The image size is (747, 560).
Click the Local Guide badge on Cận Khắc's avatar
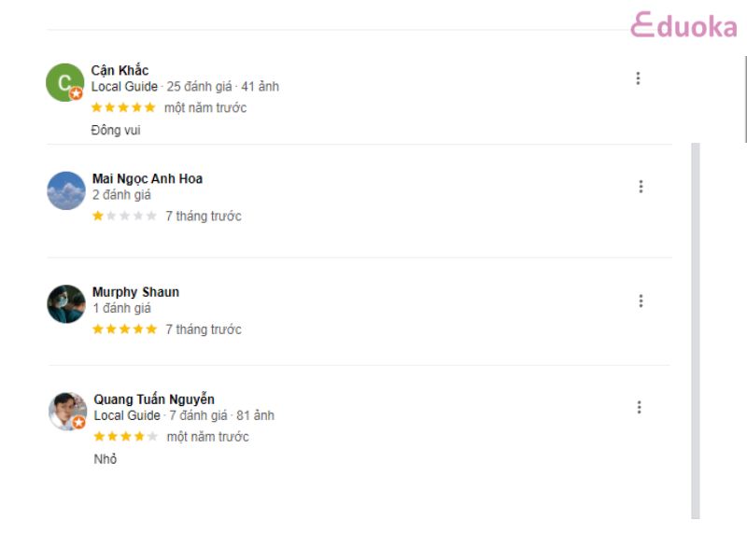(x=77, y=94)
